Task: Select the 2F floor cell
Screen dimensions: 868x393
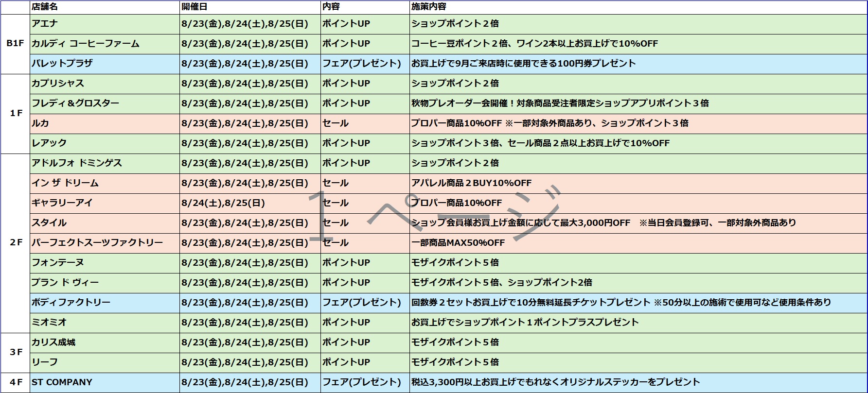Action: tap(15, 243)
